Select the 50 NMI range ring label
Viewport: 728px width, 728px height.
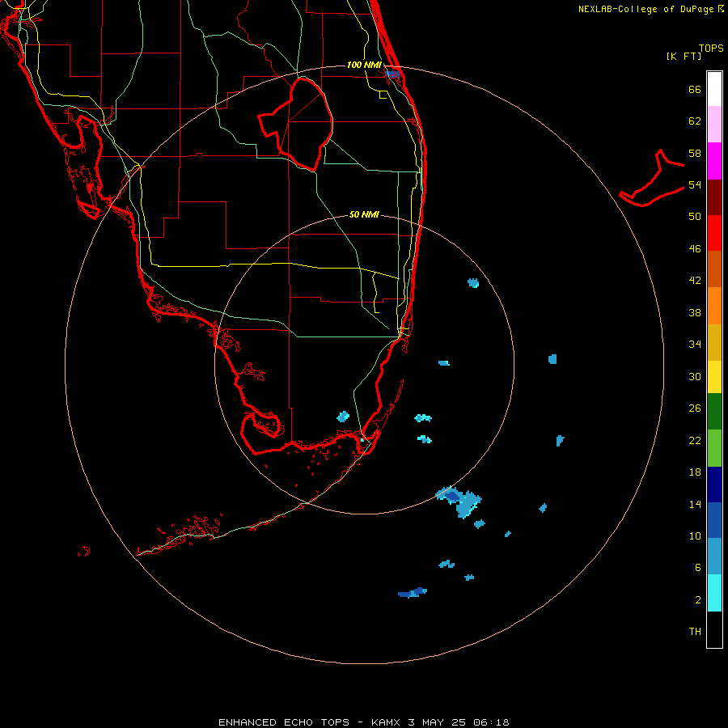point(364,214)
